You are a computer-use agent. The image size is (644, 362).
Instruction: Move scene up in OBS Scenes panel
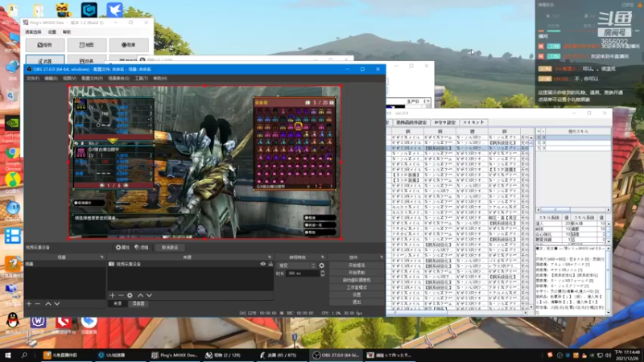[48, 304]
